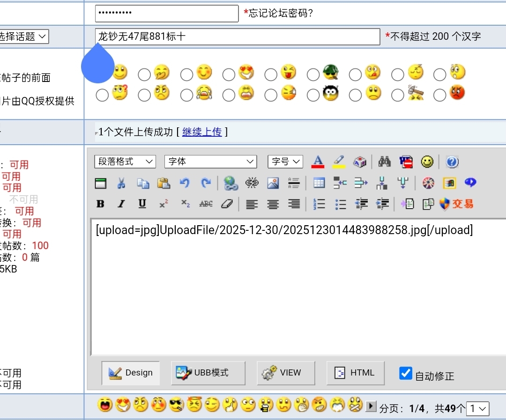Apply italic with the I icon
The width and height of the screenshot is (506, 420).
pos(121,204)
